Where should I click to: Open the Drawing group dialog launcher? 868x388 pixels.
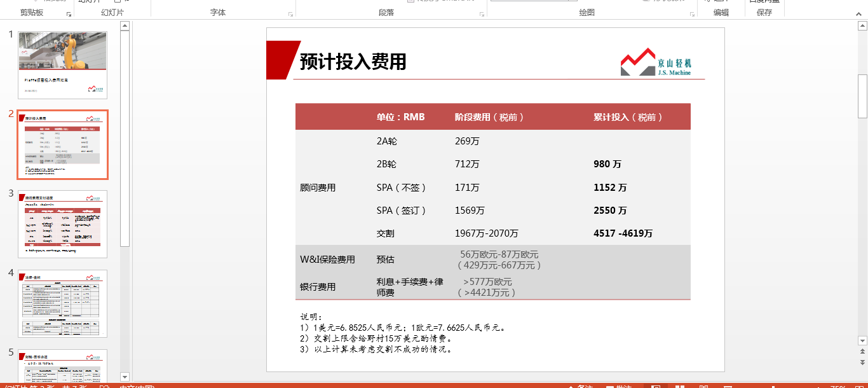[x=692, y=13]
